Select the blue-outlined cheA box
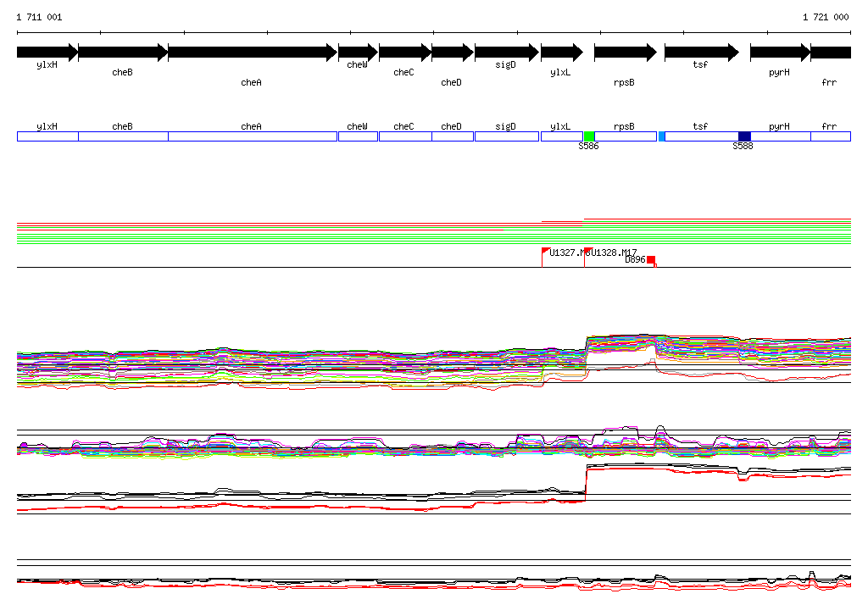 click(253, 136)
